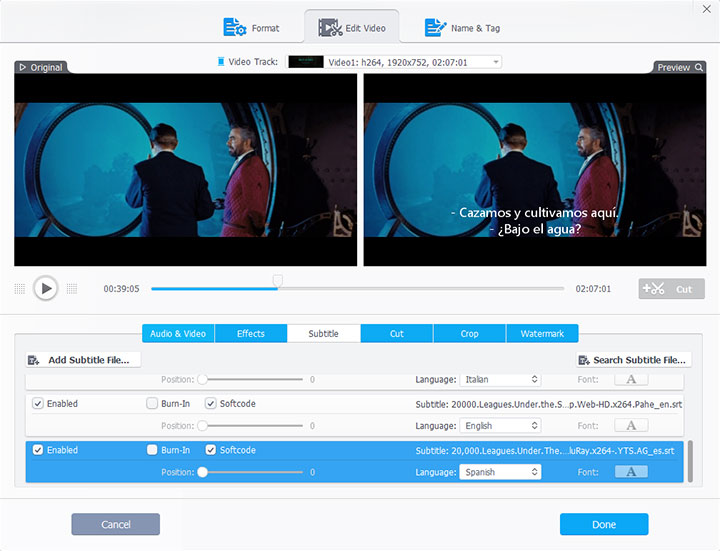This screenshot has width=720, height=551.
Task: Step back with the left frame grid icon
Action: point(20,289)
